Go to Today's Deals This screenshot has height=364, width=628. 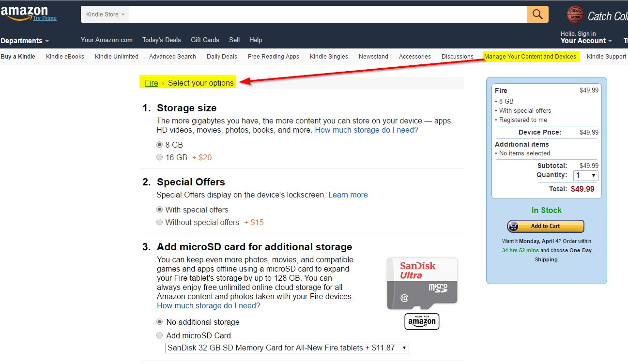pos(162,40)
